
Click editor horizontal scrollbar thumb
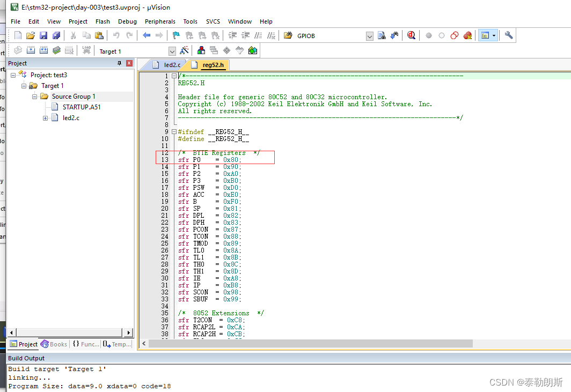[311, 343]
